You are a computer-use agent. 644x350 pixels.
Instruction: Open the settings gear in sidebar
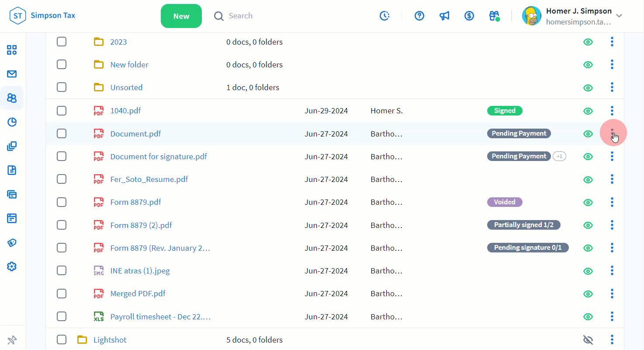[12, 266]
